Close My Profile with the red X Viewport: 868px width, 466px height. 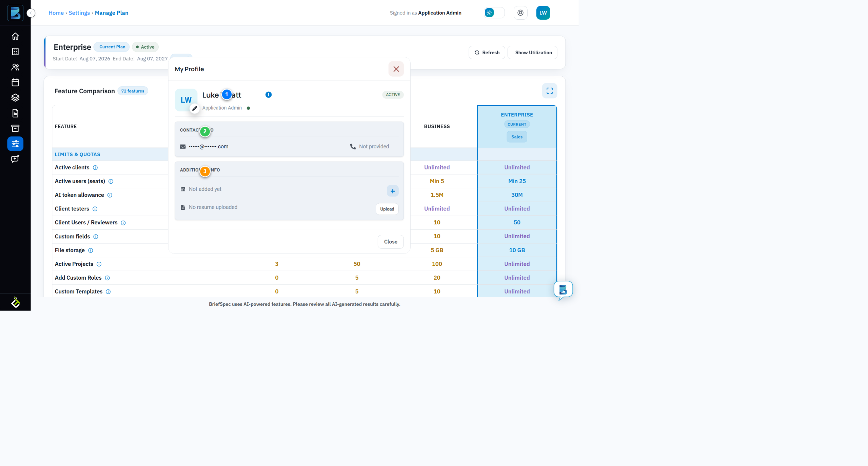[396, 69]
